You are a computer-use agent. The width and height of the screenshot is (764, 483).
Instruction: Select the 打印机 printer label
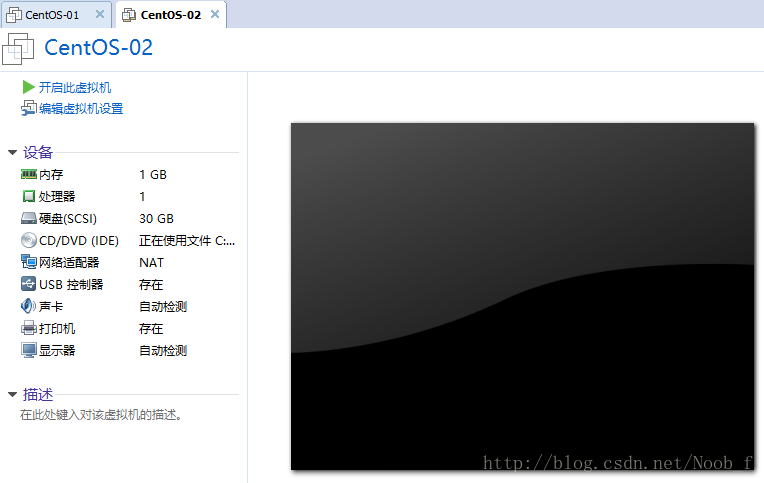click(57, 328)
